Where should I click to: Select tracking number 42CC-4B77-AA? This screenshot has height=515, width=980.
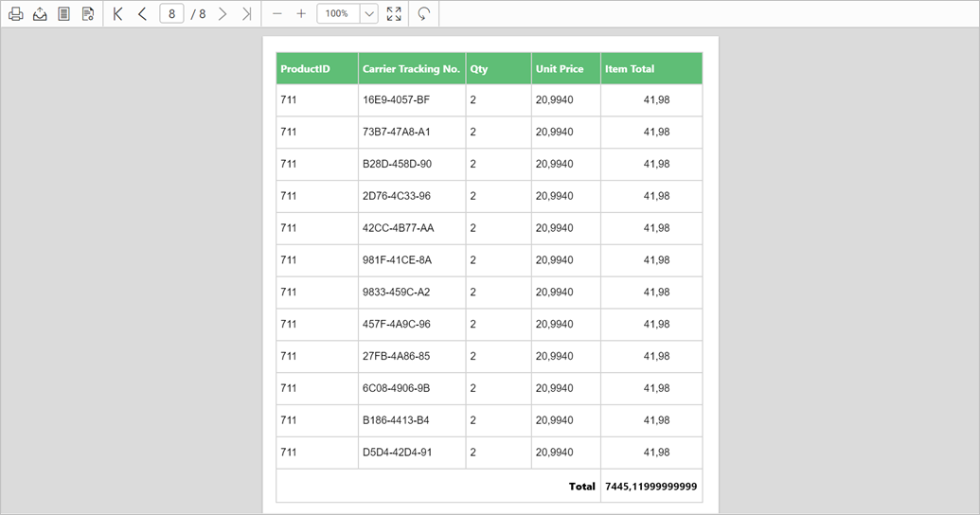click(x=398, y=228)
